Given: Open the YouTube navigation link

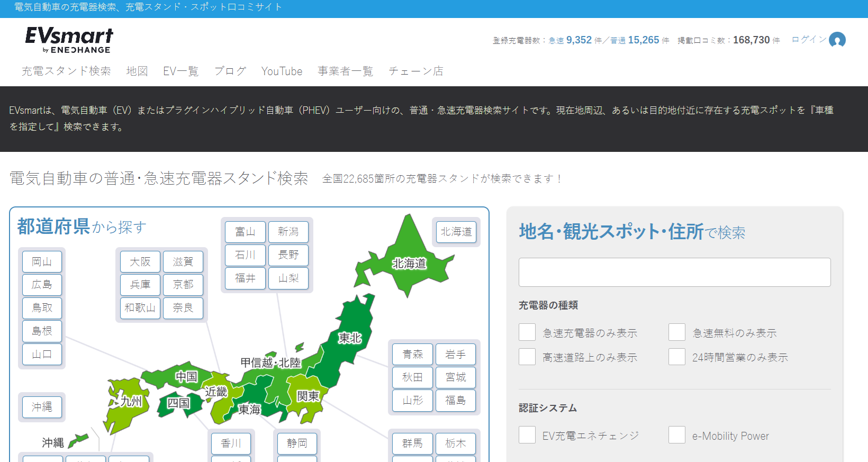Looking at the screenshot, I should click(x=282, y=71).
